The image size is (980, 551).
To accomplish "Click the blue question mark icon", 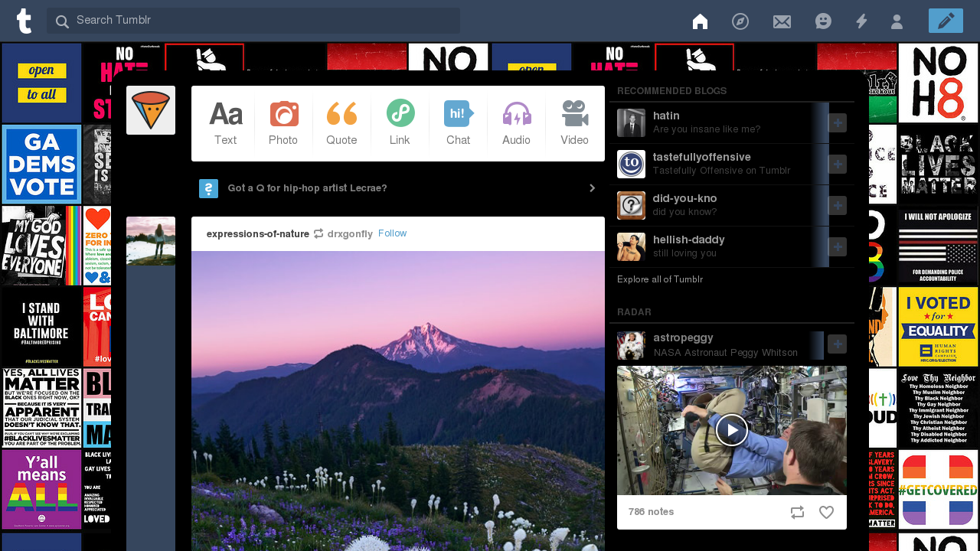I will [208, 188].
